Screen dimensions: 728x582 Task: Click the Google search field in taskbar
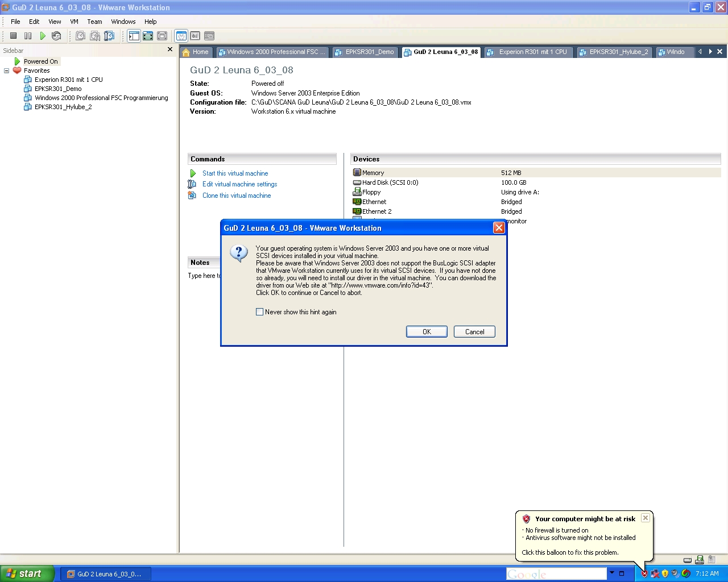tap(556, 574)
